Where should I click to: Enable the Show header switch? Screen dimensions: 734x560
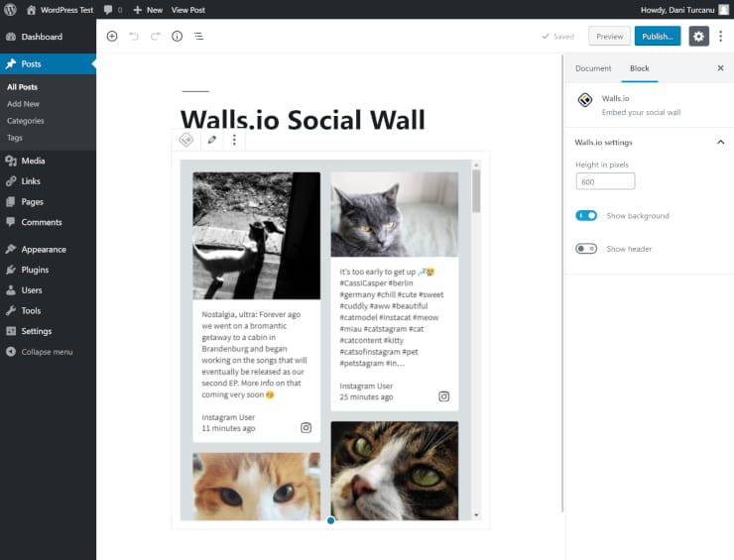[x=586, y=249]
